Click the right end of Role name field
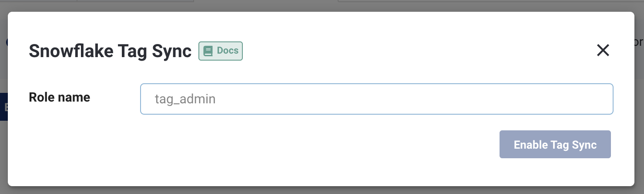Viewport: 644px width, 194px height. click(x=600, y=99)
